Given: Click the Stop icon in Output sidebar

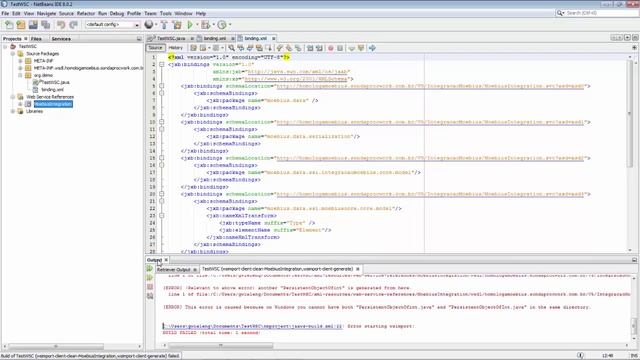Looking at the screenshot, I should point(150,287).
